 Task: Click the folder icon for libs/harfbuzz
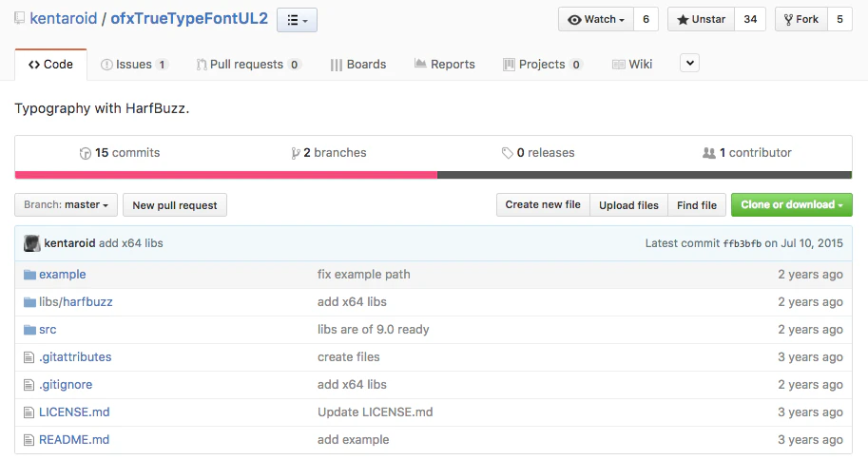tap(29, 302)
